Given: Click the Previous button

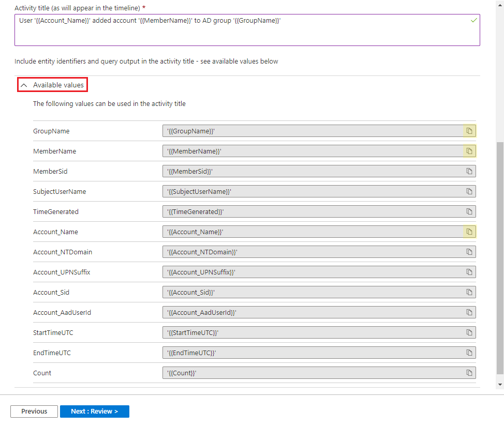Looking at the screenshot, I should pyautogui.click(x=34, y=411).
